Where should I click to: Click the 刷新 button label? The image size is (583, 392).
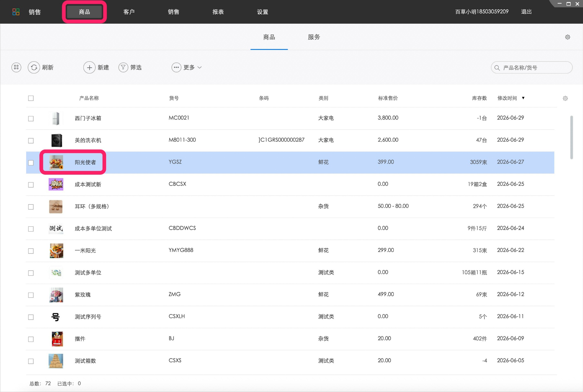coord(48,67)
